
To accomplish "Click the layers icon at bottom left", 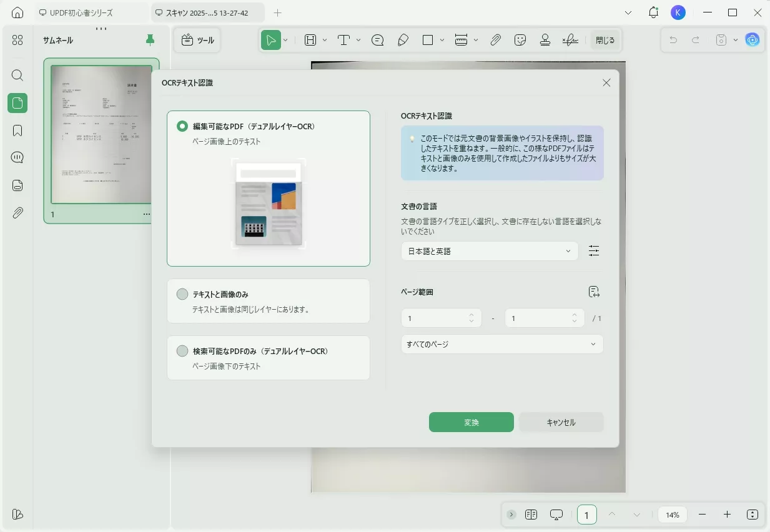I will click(17, 515).
